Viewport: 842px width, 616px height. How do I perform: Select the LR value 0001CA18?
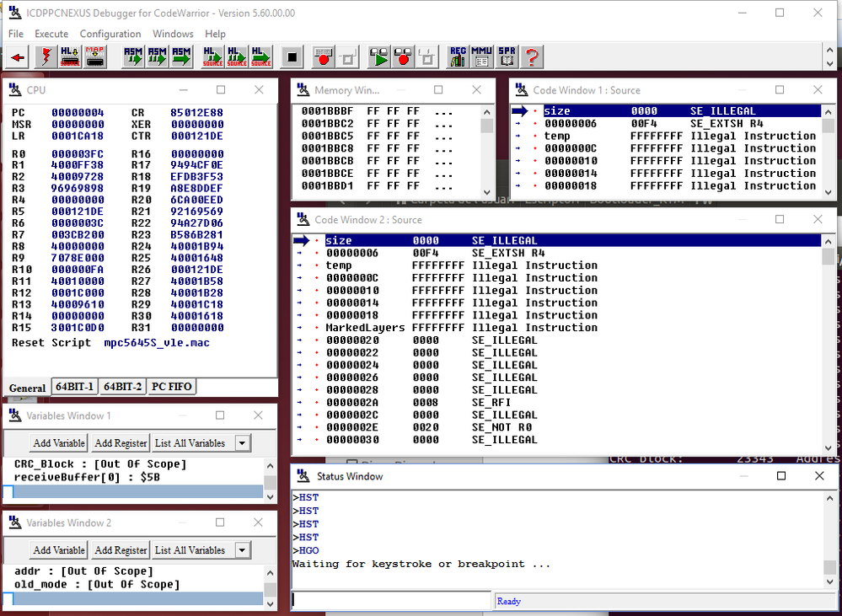click(78, 136)
